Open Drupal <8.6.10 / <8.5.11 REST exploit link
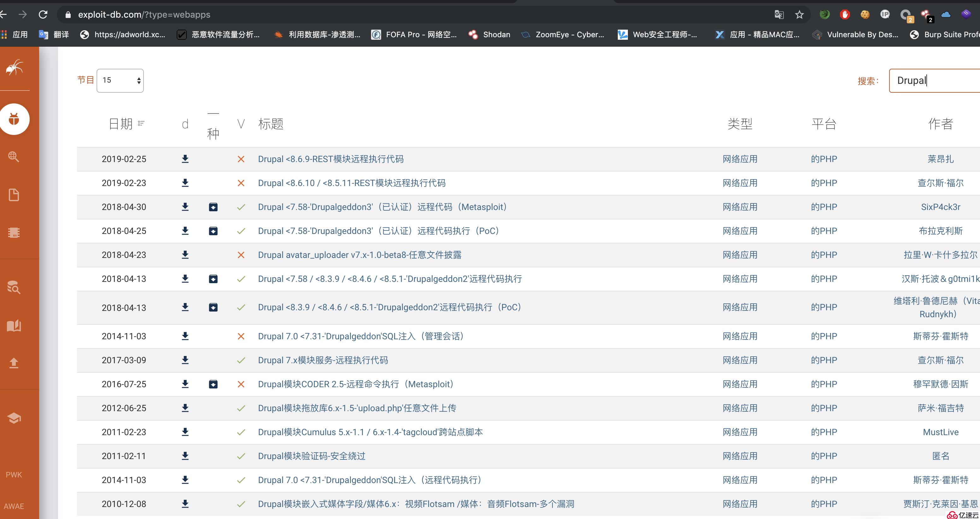Image resolution: width=980 pixels, height=519 pixels. [351, 183]
